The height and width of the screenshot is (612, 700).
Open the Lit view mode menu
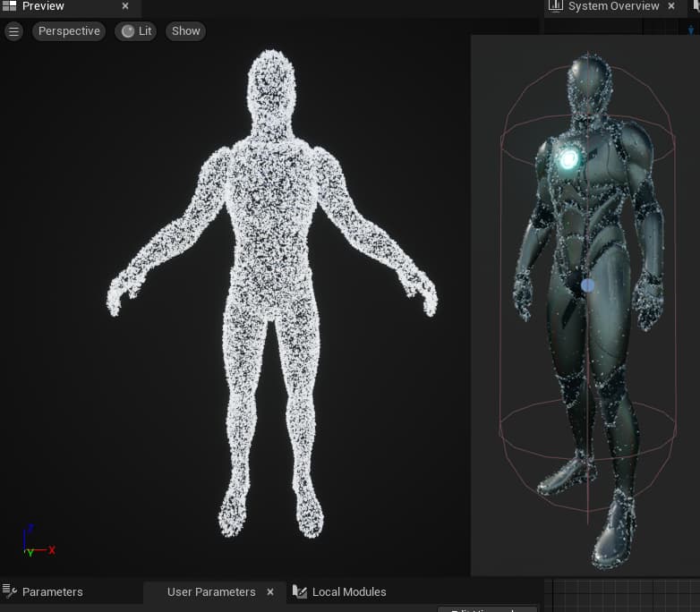(136, 31)
